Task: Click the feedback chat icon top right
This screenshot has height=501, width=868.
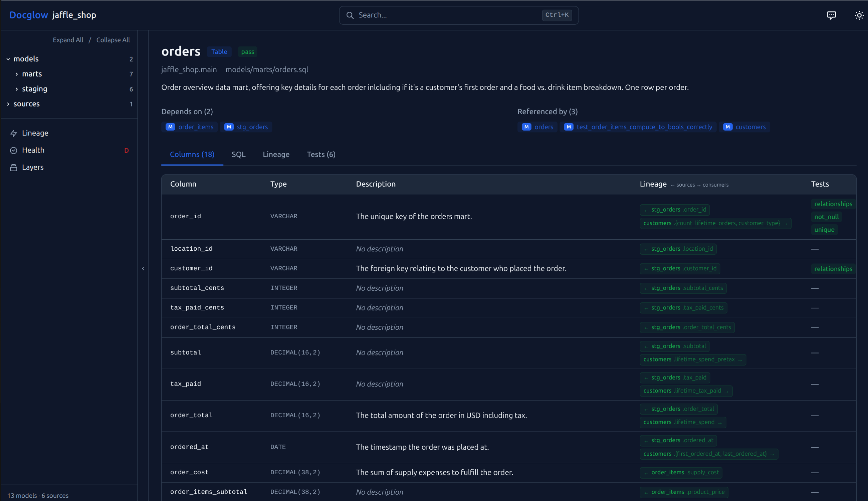Action: click(x=832, y=15)
